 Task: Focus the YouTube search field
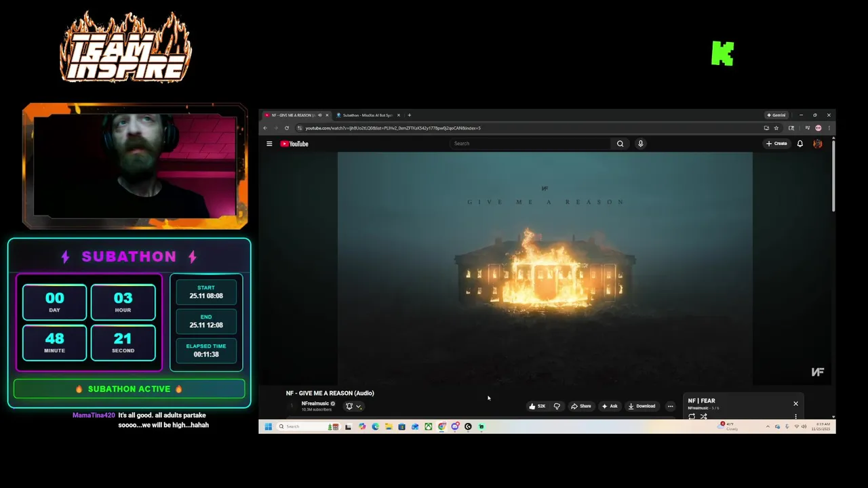tap(530, 144)
